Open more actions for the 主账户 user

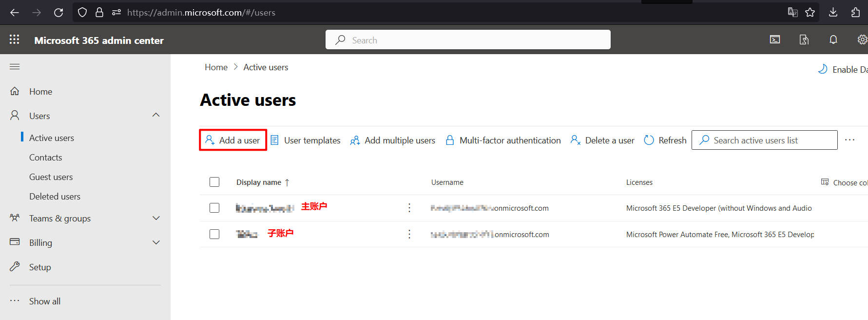409,208
